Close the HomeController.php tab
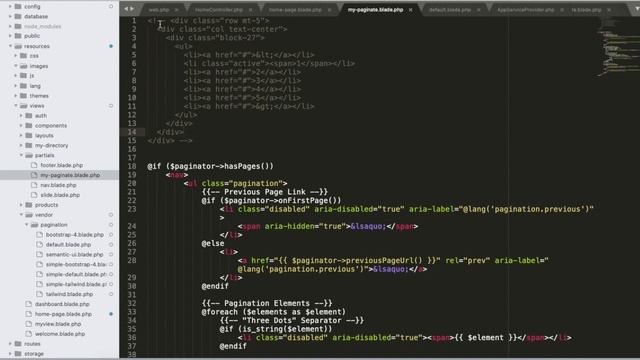 tap(250, 10)
